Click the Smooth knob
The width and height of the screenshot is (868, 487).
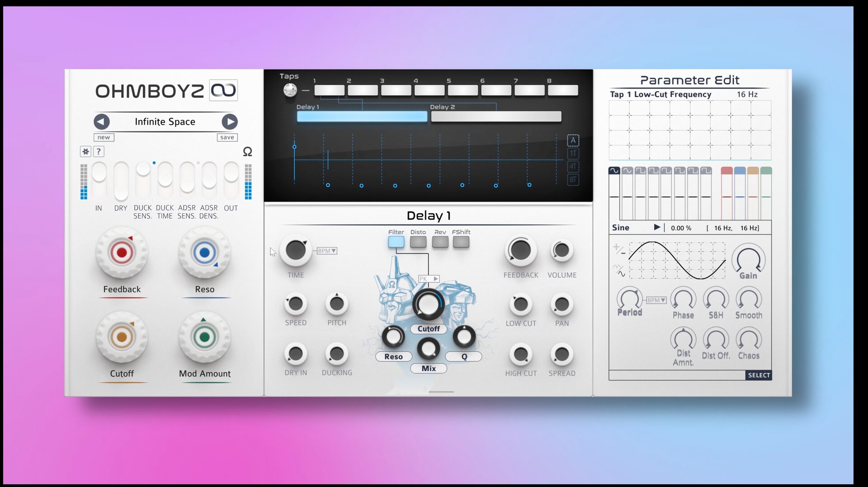coord(749,299)
